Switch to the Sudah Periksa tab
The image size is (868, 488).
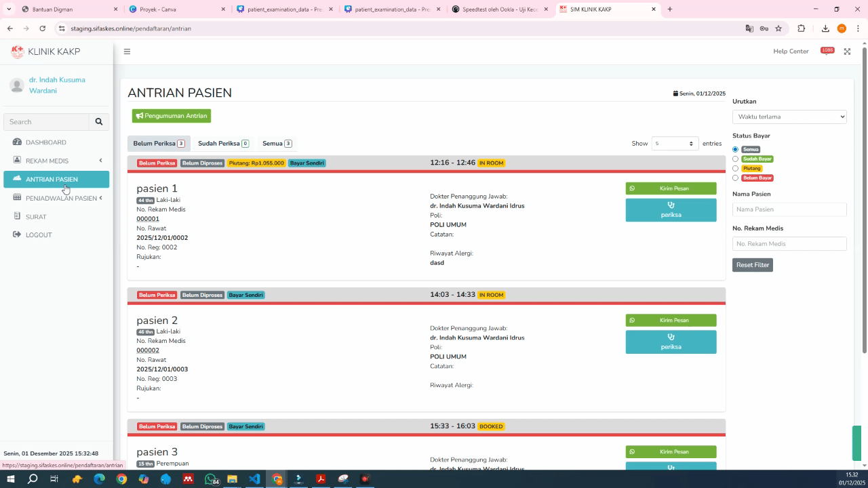(x=222, y=144)
